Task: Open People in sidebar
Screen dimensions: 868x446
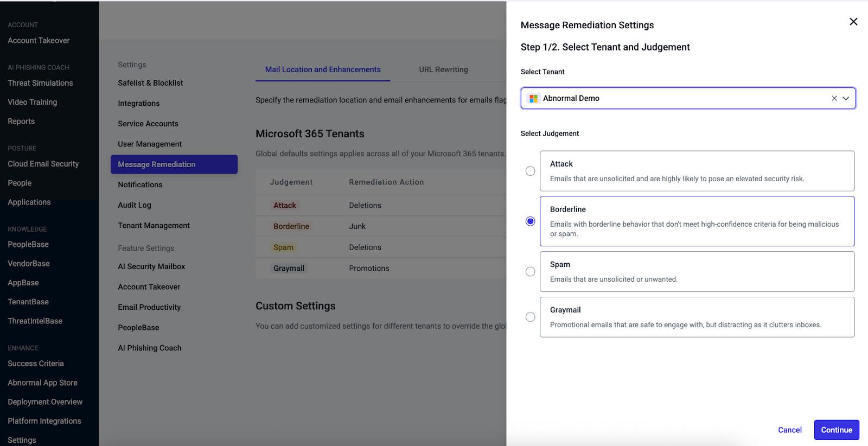Action: pyautogui.click(x=20, y=183)
